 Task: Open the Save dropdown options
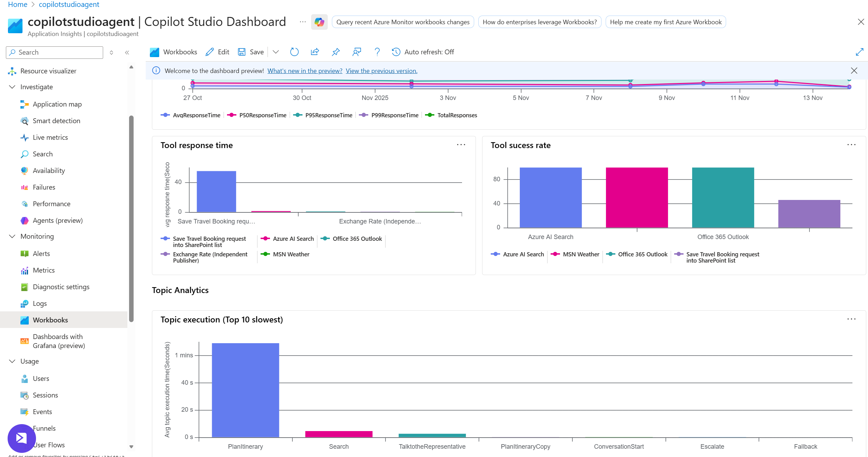click(275, 52)
